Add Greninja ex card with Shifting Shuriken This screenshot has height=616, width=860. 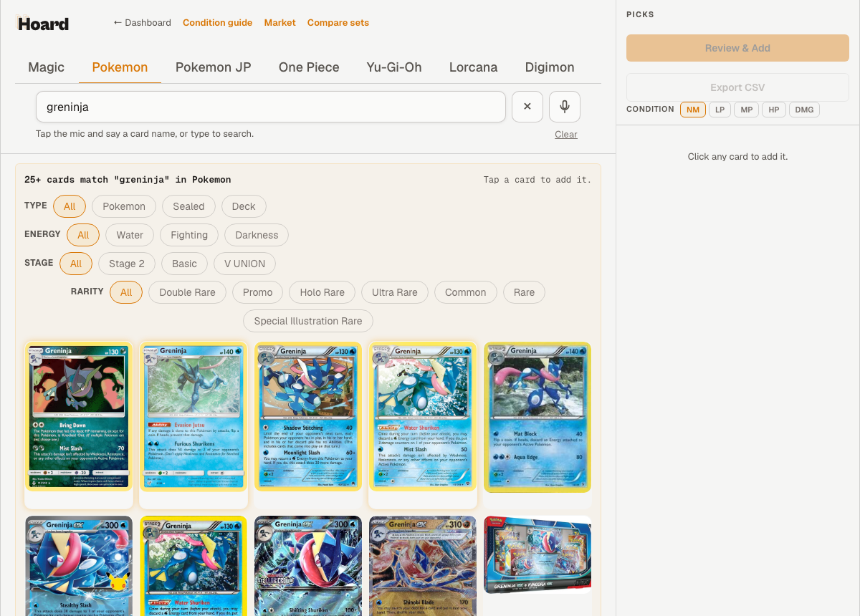[308, 566]
